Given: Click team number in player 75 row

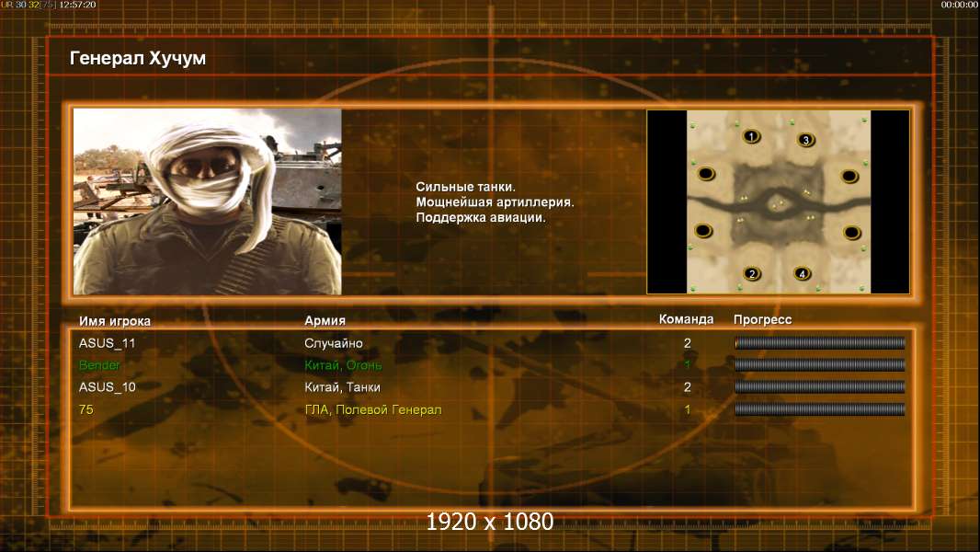Looking at the screenshot, I should pos(688,409).
